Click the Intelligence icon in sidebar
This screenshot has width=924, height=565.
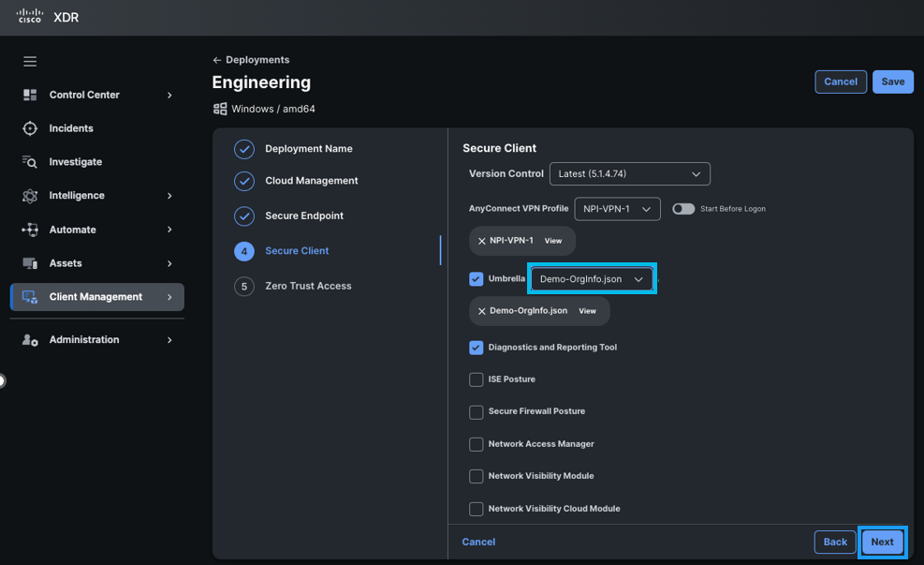pyautogui.click(x=30, y=196)
